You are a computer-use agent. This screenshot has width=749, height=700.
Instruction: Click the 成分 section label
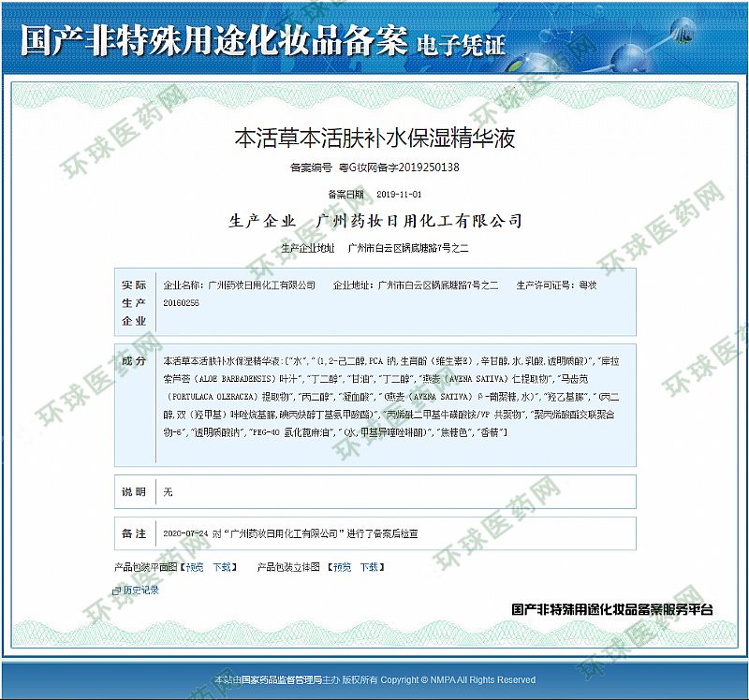click(134, 360)
